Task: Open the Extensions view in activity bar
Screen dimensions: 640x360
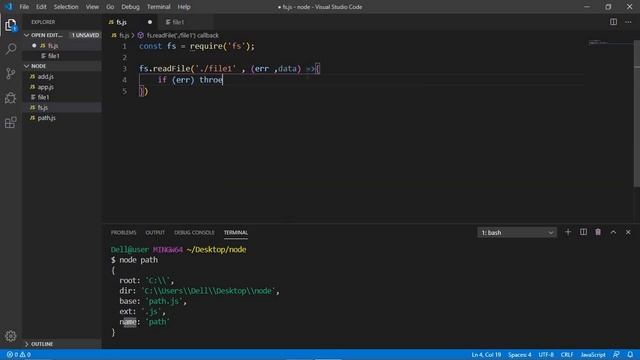Action: click(x=11, y=122)
